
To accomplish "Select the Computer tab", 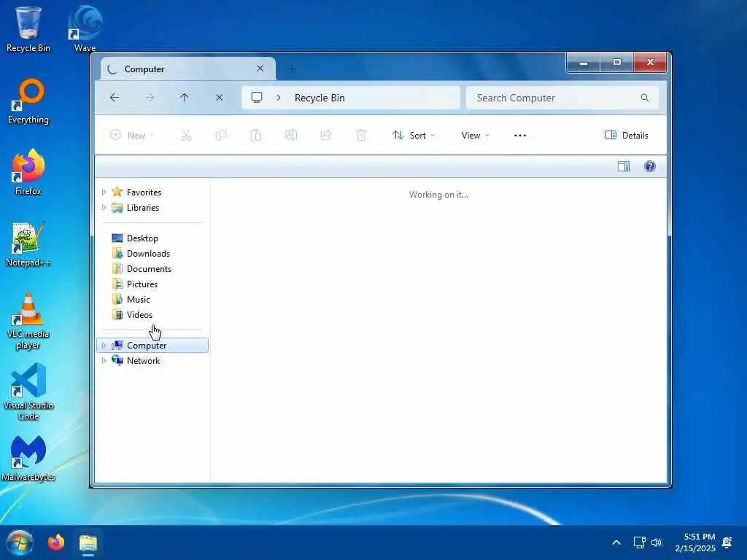I will click(187, 69).
